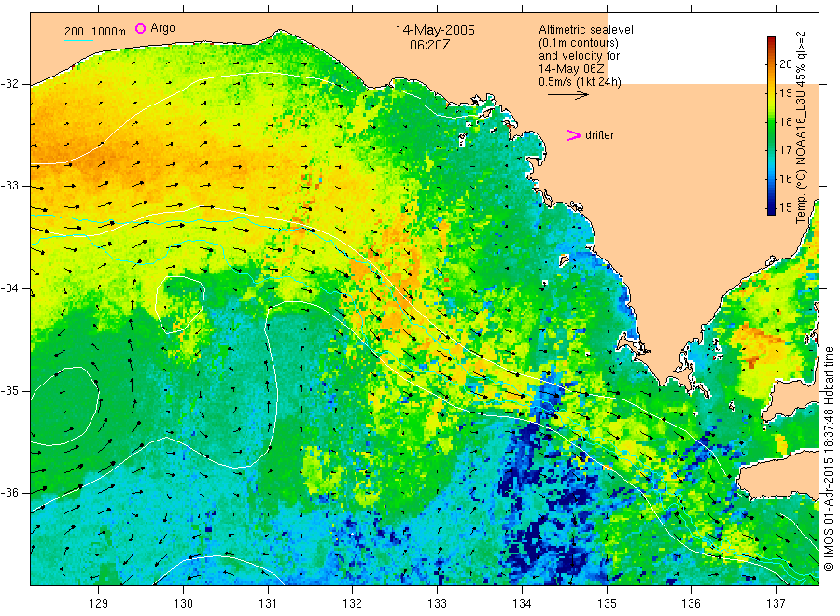840x616 pixels.
Task: Click the magenta Argo circle symbol
Action: click(x=140, y=28)
